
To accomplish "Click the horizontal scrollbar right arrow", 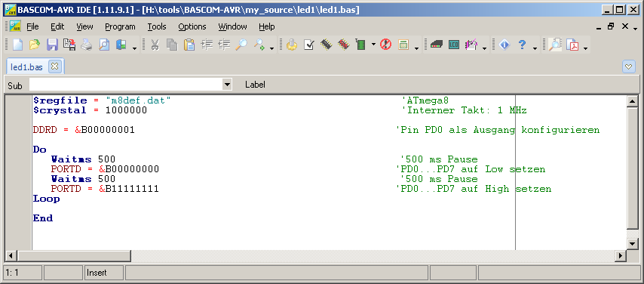I will click(x=621, y=255).
